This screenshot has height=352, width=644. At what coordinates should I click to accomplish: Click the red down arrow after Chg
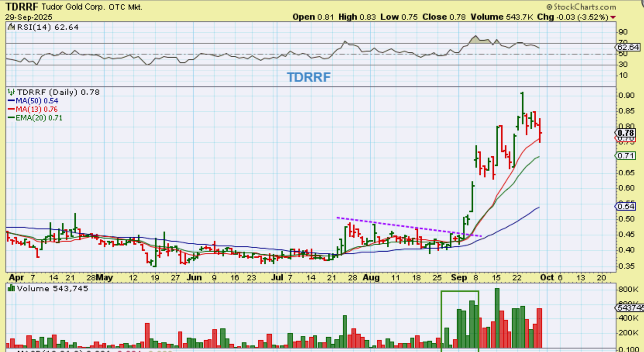613,17
